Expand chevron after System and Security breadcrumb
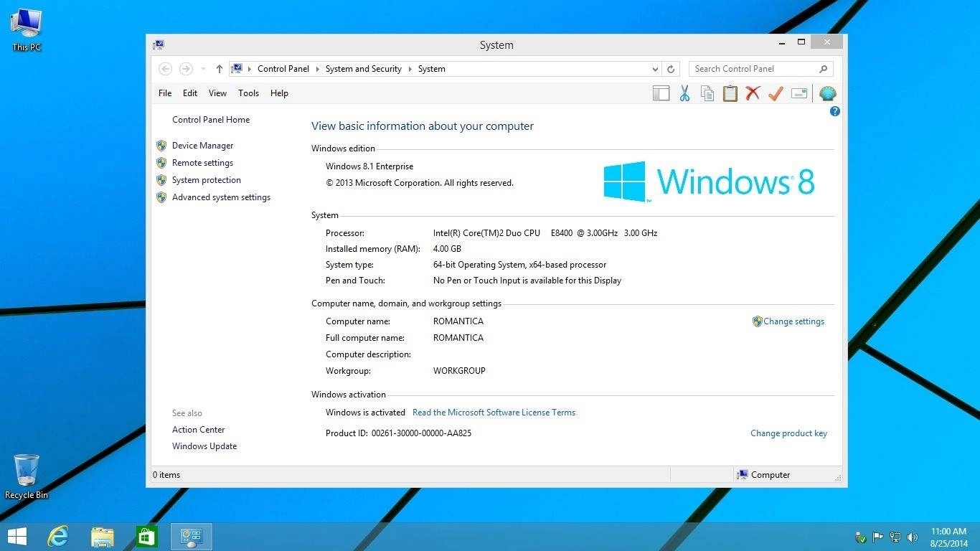980x551 pixels. point(410,69)
